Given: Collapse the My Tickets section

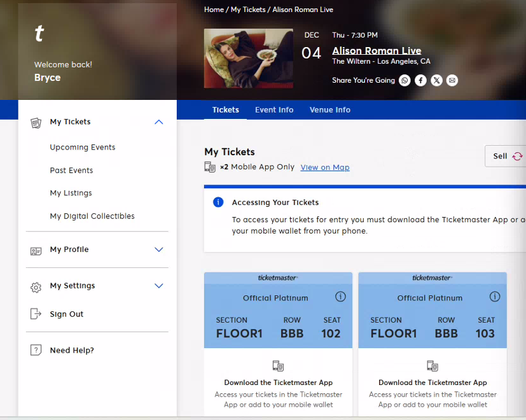Looking at the screenshot, I should (x=159, y=122).
